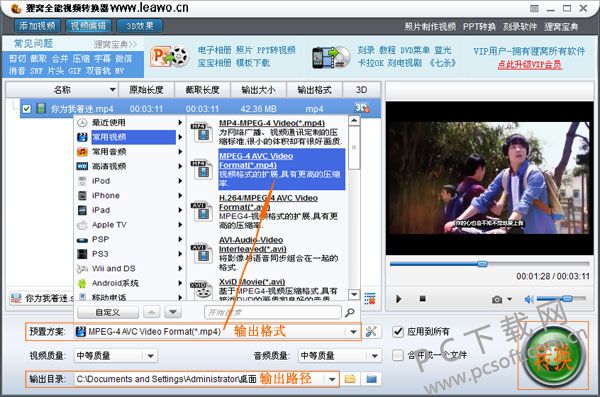This screenshot has height=397, width=600.
Task: Expand the PSP submenu arrow
Action: point(180,239)
